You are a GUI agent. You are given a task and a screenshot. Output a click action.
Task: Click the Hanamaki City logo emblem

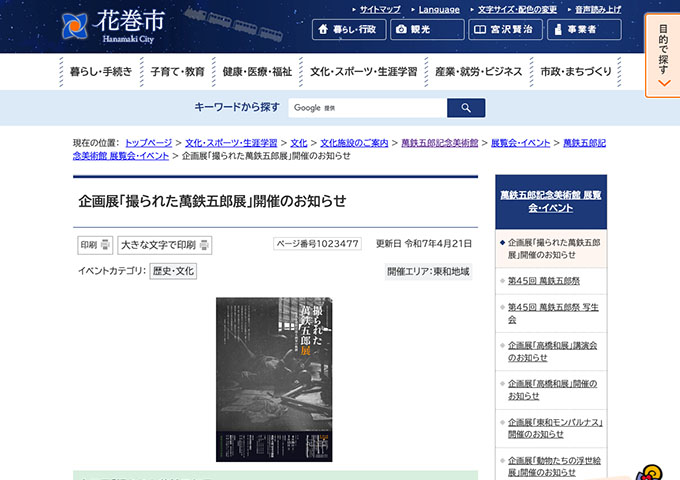click(74, 26)
